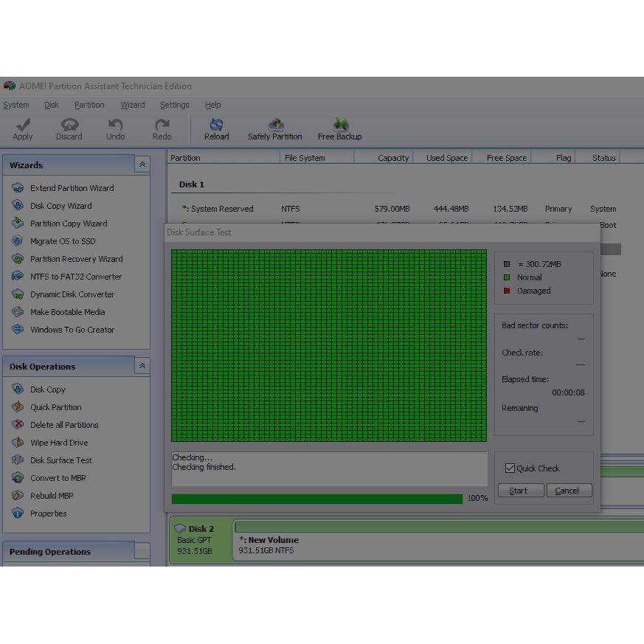This screenshot has width=644, height=644.
Task: Start the Disk Copy Wizard
Action: click(52, 206)
